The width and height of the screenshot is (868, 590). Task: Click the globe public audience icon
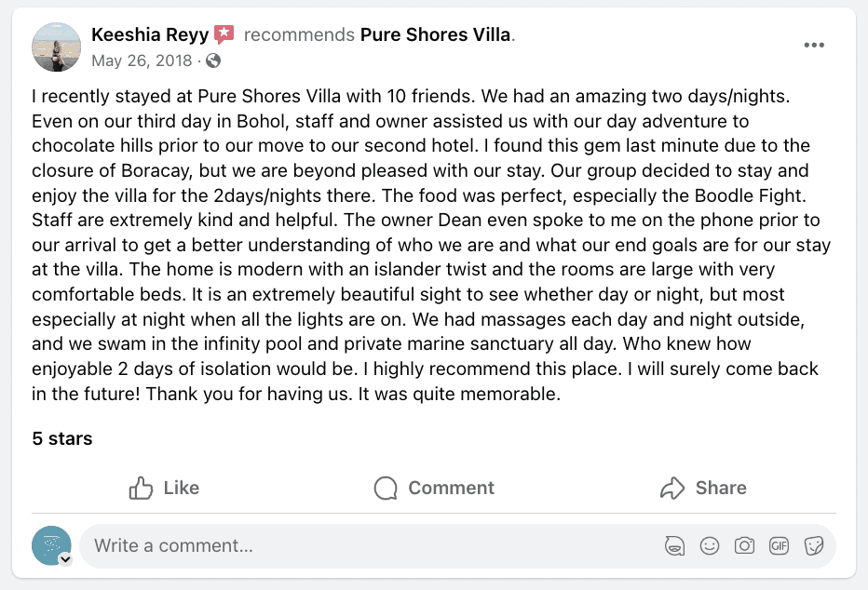coord(213,61)
